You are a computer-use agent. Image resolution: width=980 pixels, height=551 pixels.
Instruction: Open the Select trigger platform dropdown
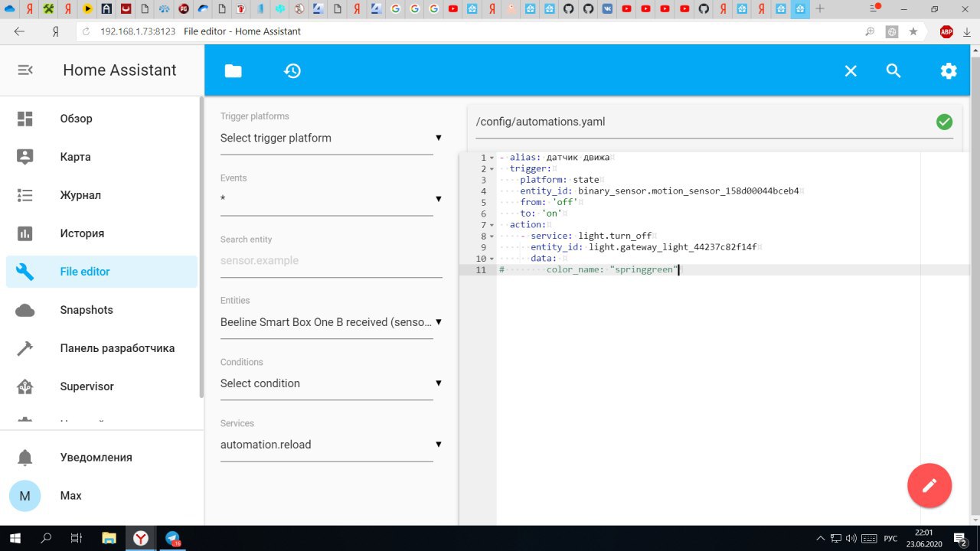point(331,139)
